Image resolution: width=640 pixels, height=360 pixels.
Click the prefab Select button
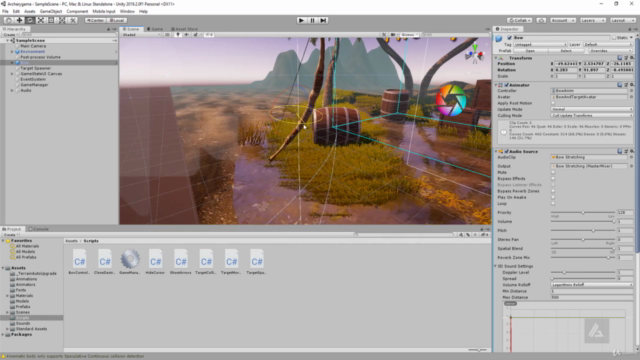(x=566, y=51)
